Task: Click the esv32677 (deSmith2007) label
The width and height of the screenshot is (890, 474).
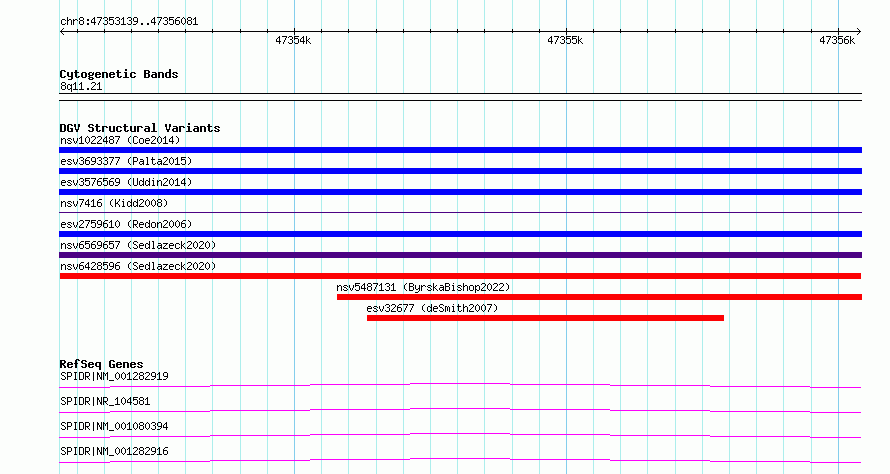Action: point(432,308)
